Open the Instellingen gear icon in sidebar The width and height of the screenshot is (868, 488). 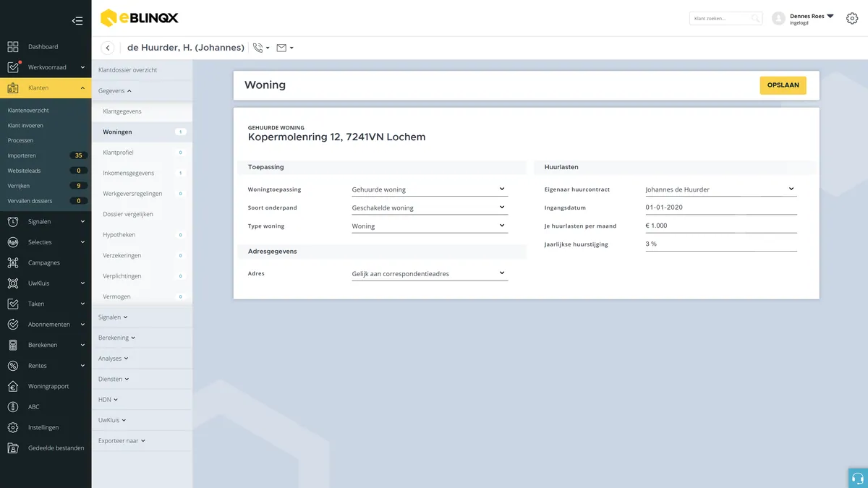point(13,427)
